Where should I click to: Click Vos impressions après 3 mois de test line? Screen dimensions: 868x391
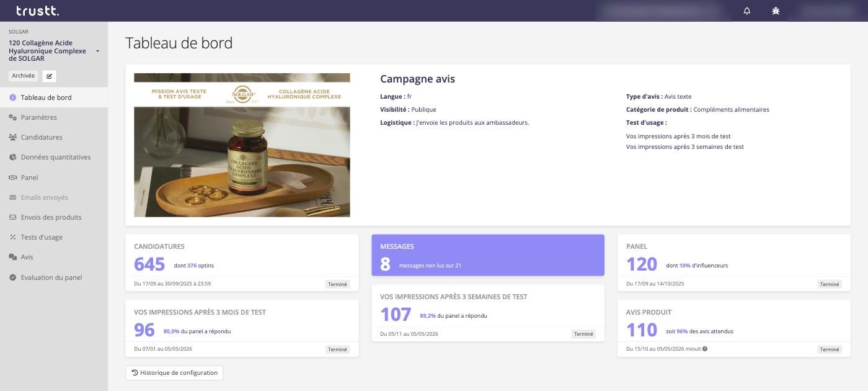[678, 136]
